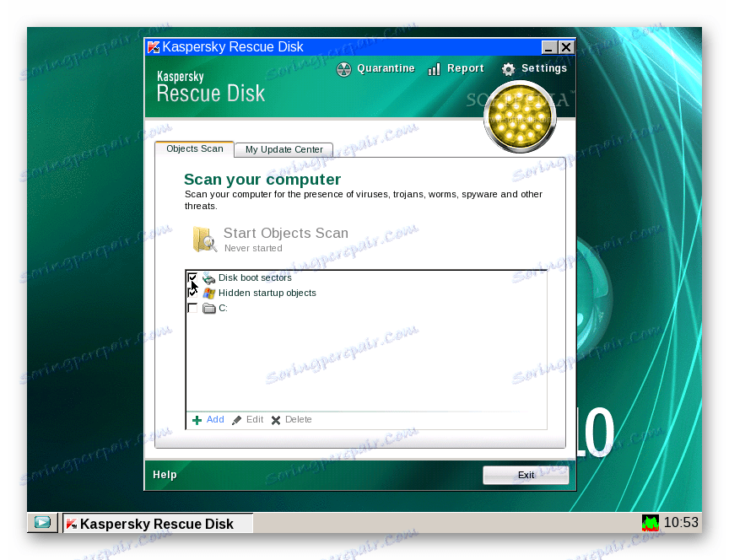This screenshot has width=729, height=560.
Task: Minimize the Kaspersky Rescue Disk window
Action: coord(549,47)
